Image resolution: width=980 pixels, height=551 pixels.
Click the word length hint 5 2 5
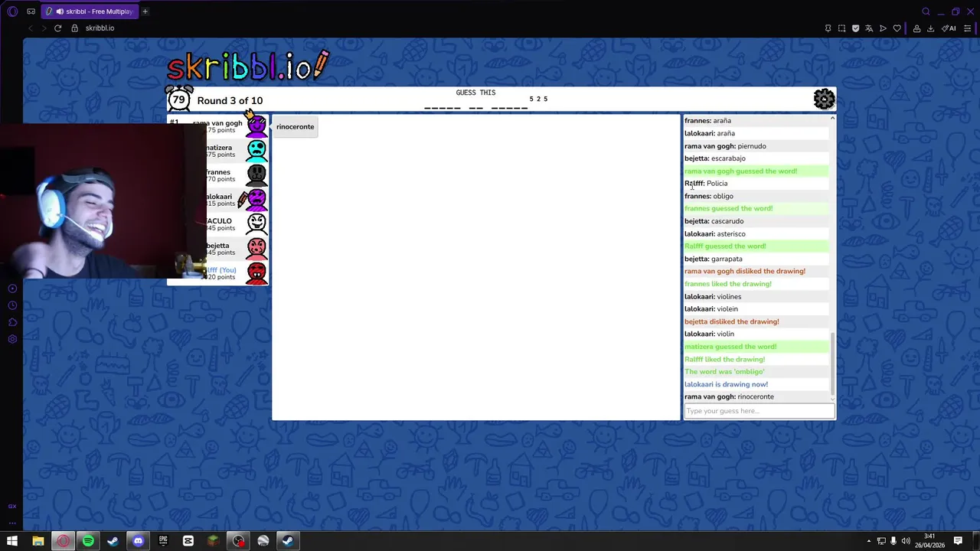coord(538,99)
